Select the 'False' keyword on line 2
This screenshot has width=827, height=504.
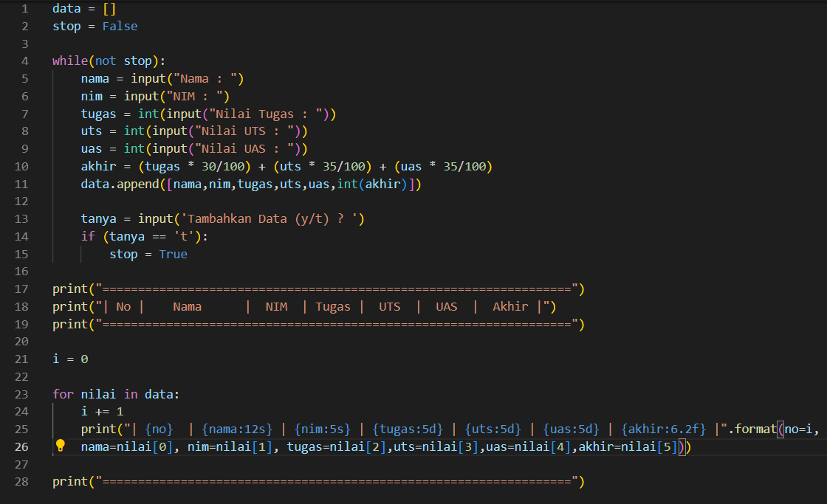pyautogui.click(x=120, y=25)
